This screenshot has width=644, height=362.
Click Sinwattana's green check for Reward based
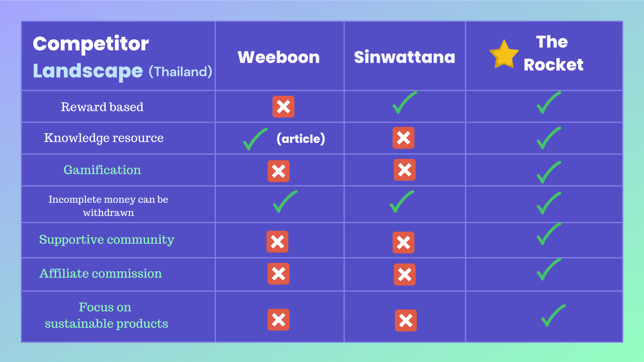click(404, 103)
